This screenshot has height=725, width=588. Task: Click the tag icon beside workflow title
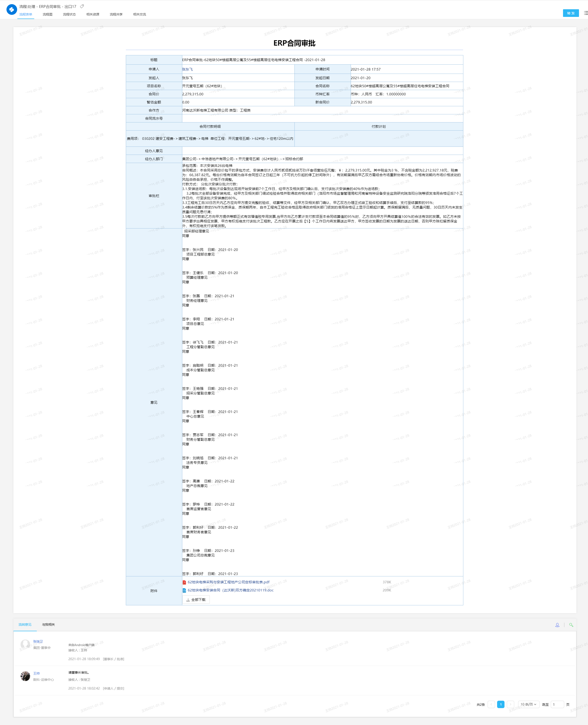[82, 6]
